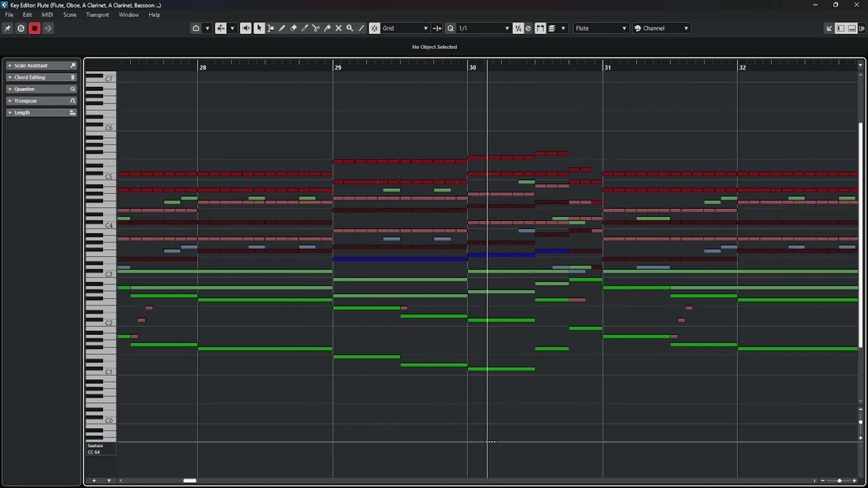Open the Channel event colors dropdown
Screen dimensions: 868x488
pyautogui.click(x=661, y=28)
